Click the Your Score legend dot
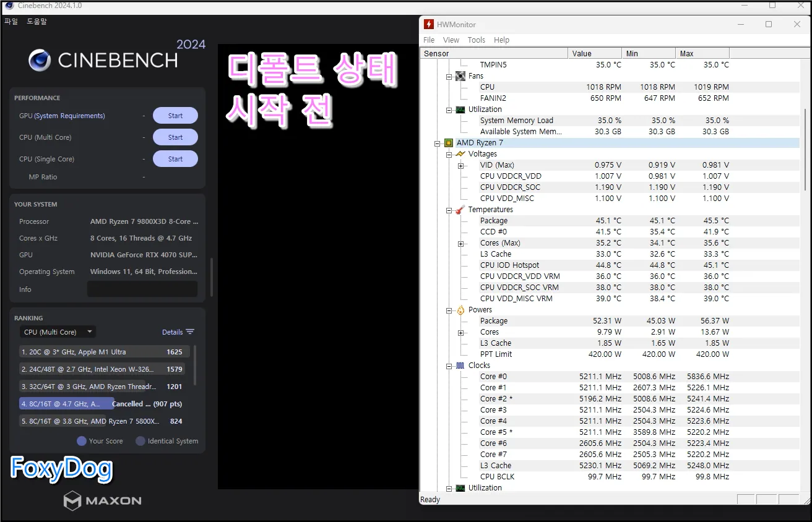This screenshot has width=812, height=522. point(81,441)
